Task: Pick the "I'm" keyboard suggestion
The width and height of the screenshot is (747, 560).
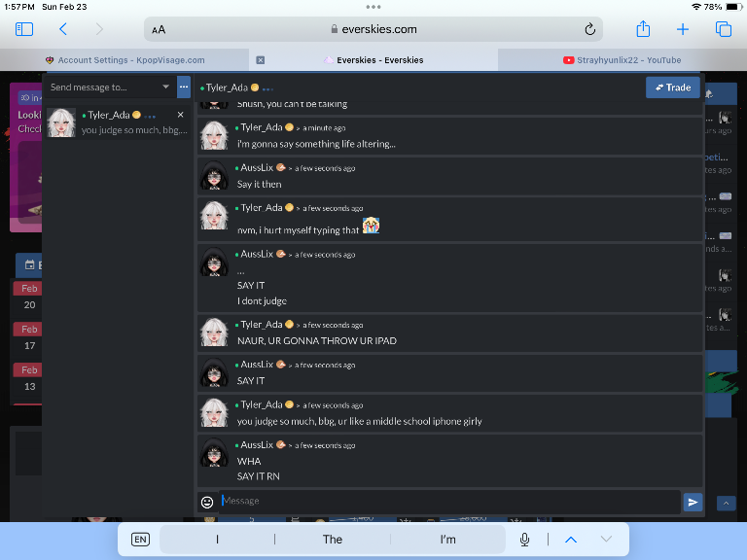Action: [447, 539]
